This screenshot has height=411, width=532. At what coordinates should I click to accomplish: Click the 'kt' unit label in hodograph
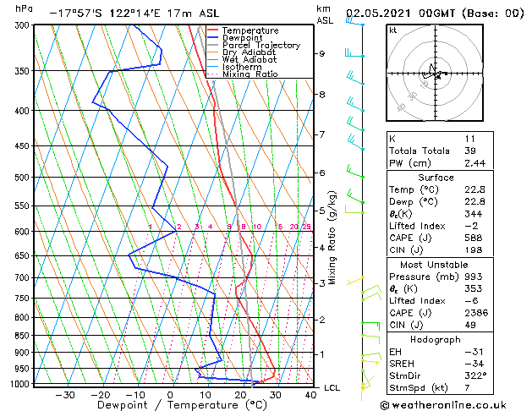point(393,30)
